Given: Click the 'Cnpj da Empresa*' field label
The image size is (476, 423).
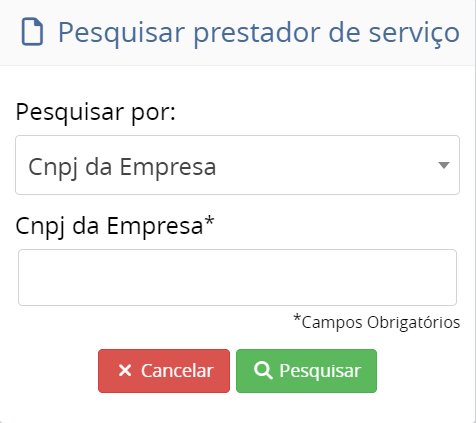Looking at the screenshot, I should (x=115, y=227).
